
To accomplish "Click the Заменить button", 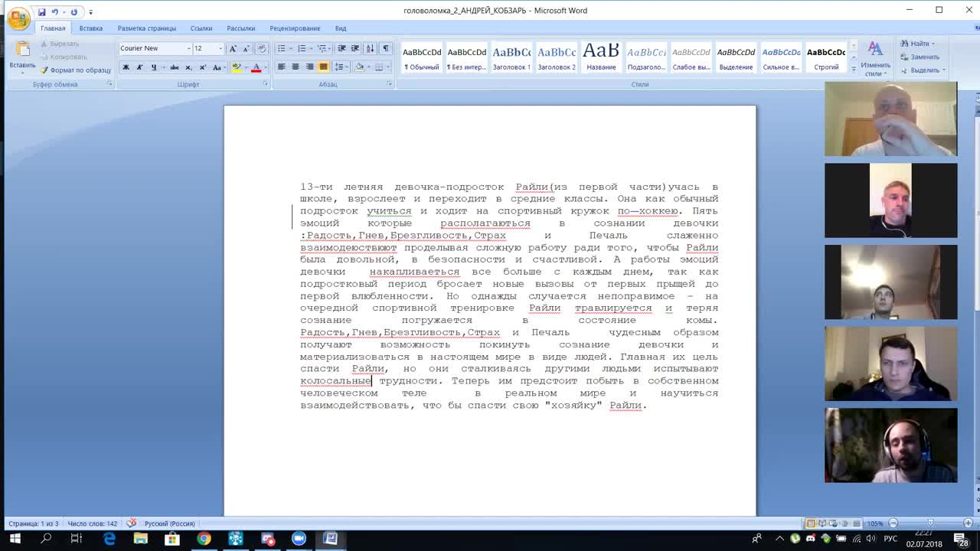I will pos(920,57).
